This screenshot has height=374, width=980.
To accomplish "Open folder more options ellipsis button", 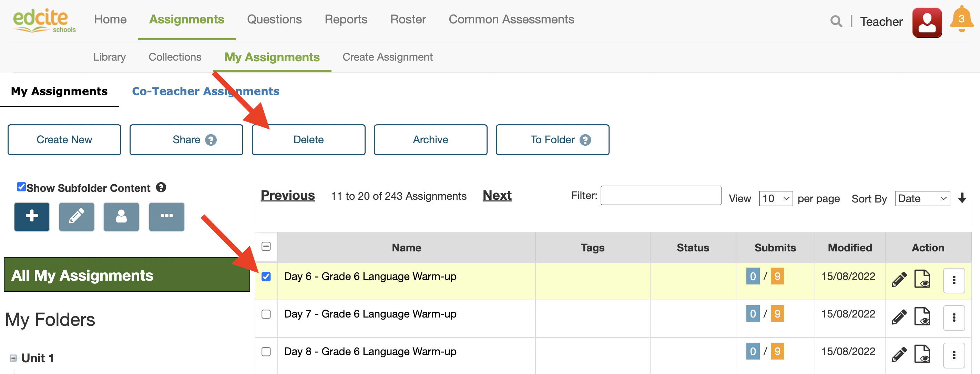I will (x=166, y=217).
